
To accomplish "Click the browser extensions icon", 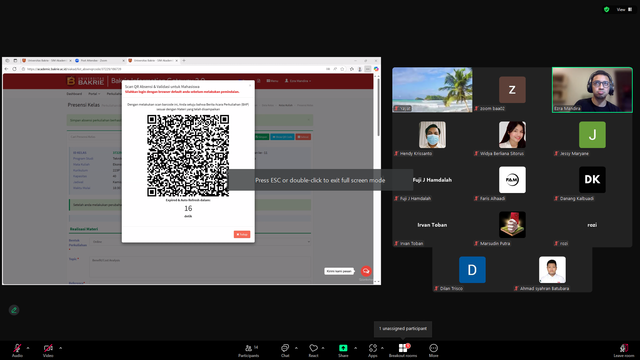I will pyautogui.click(x=351, y=69).
